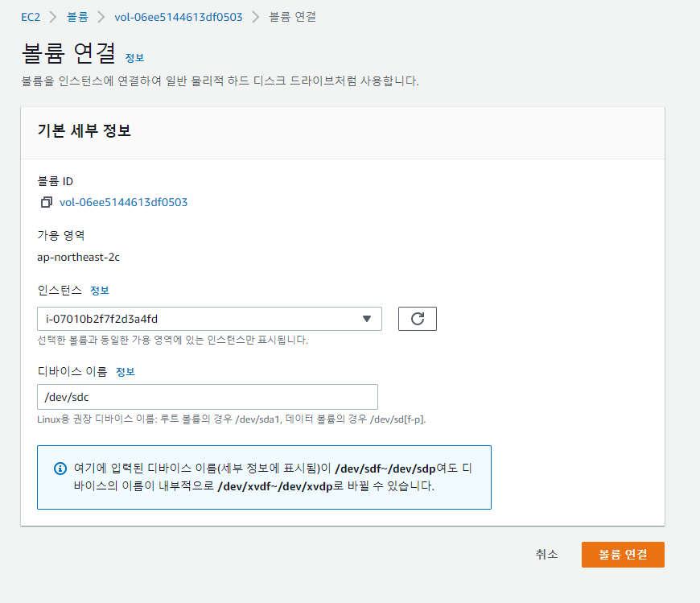Click the page description under 볼륨 연결 title
Image resolution: width=700 pixels, height=603 pixels.
pyautogui.click(x=220, y=81)
